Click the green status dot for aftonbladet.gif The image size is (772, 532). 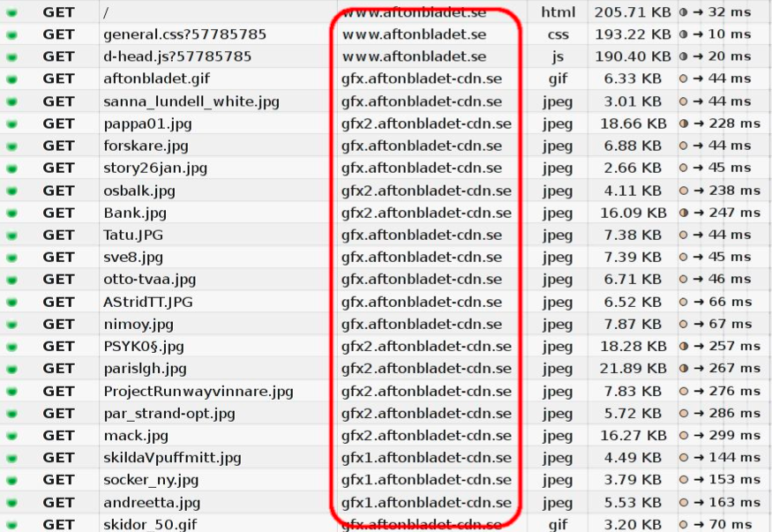click(x=11, y=79)
